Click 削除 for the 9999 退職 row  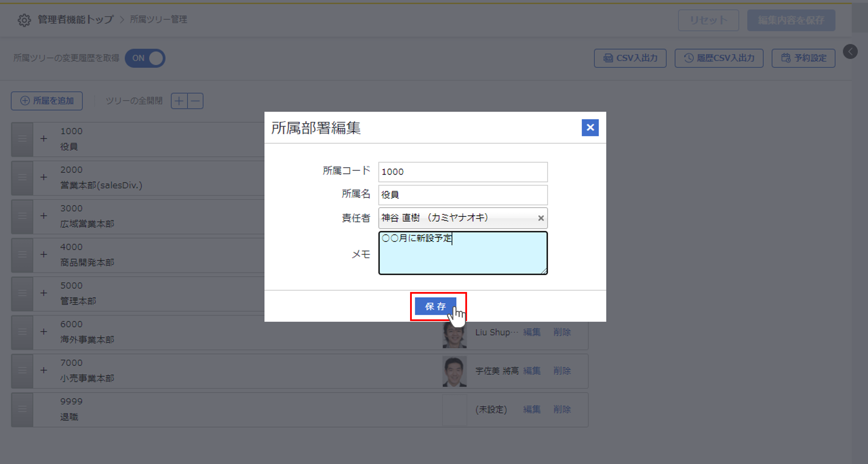[x=562, y=410]
